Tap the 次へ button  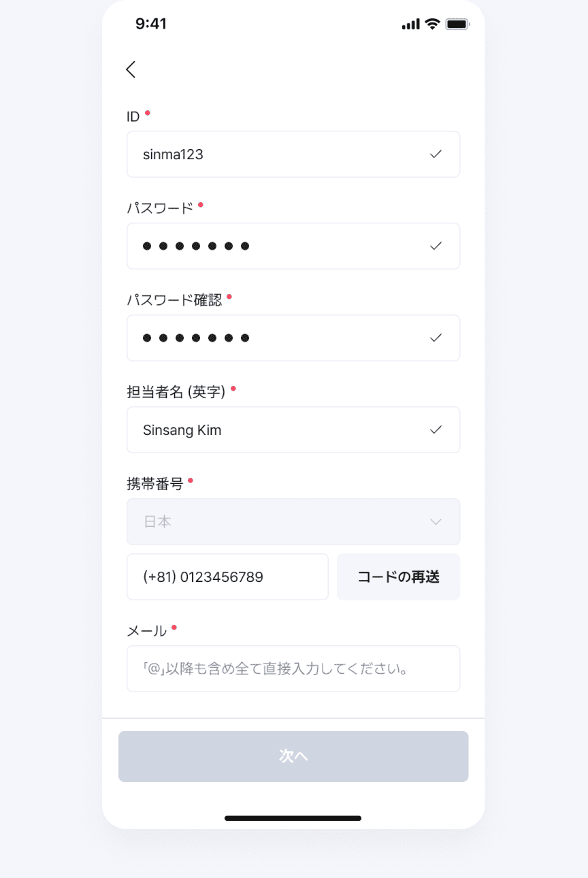tap(293, 756)
